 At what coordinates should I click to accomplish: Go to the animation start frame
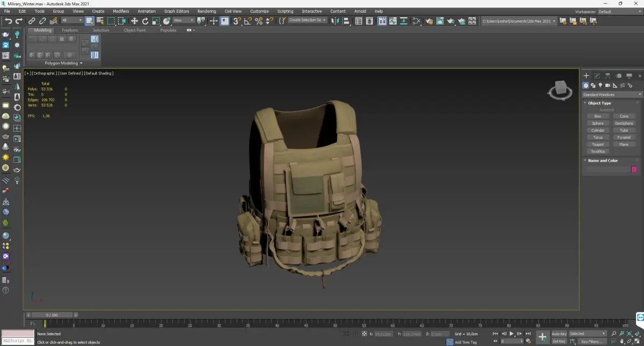click(x=495, y=334)
